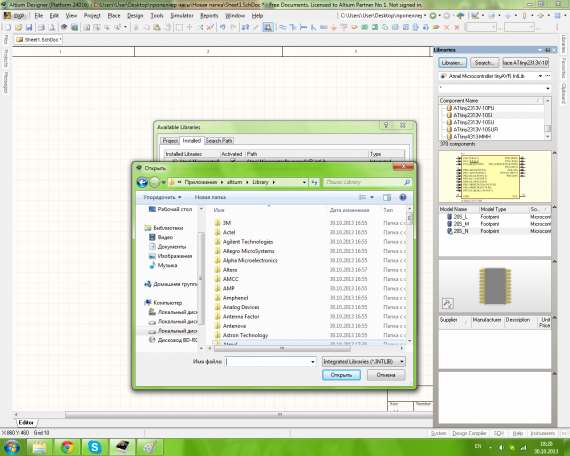Click the Place Bus icon
This screenshot has width=570, height=456.
tap(293, 27)
